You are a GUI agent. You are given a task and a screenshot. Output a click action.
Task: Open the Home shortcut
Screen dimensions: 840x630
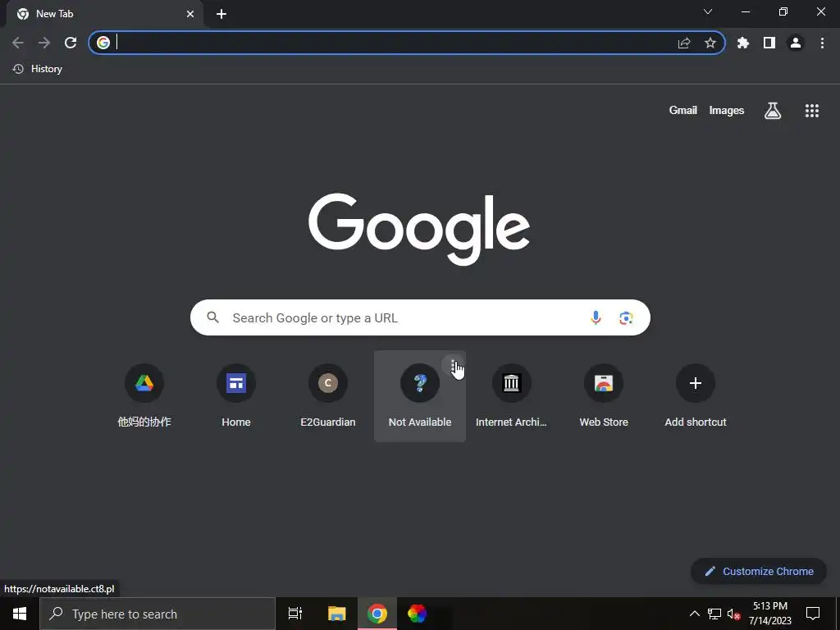click(236, 396)
